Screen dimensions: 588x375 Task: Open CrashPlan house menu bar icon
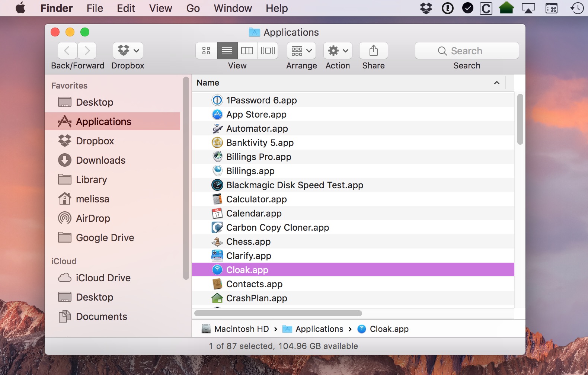[x=506, y=8]
